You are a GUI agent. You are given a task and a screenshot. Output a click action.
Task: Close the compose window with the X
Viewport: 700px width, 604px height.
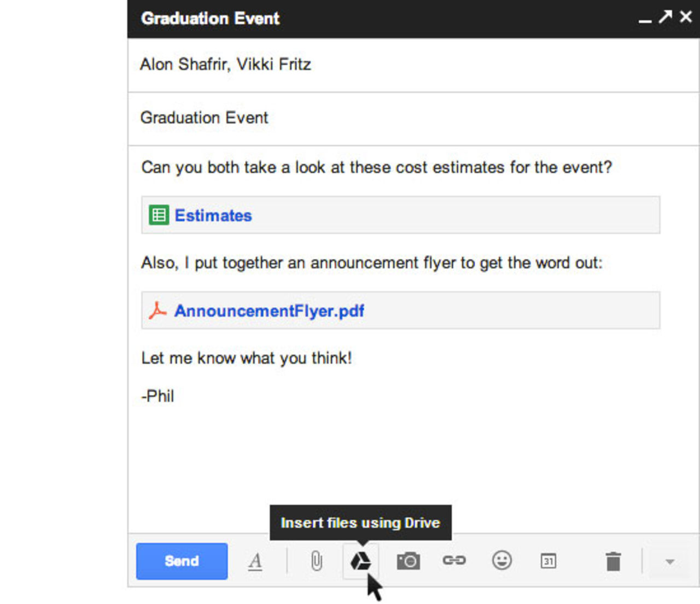coord(685,17)
